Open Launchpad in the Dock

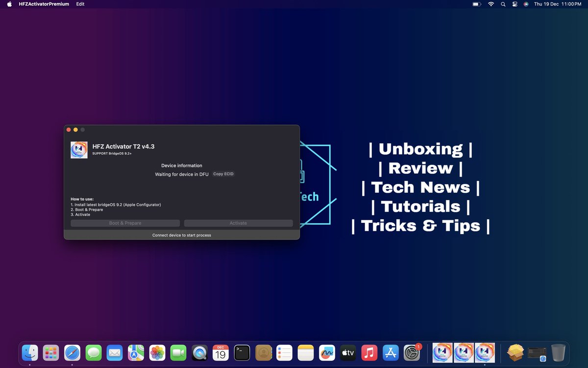pos(51,352)
